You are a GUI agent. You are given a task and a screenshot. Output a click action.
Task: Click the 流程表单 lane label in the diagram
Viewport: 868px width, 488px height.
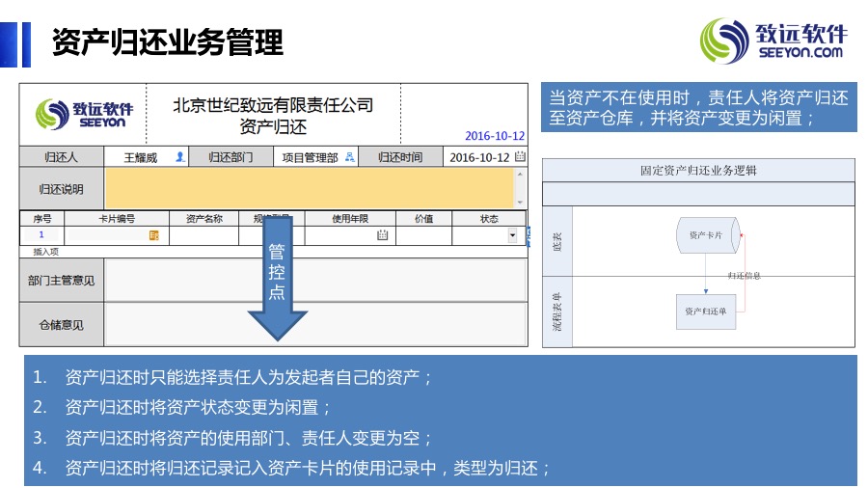pyautogui.click(x=556, y=312)
